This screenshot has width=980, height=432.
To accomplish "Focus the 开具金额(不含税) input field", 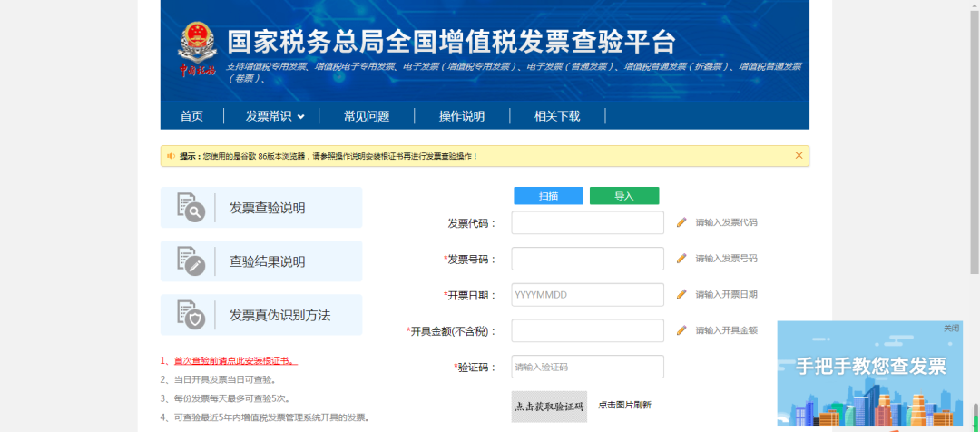I will tap(587, 330).
